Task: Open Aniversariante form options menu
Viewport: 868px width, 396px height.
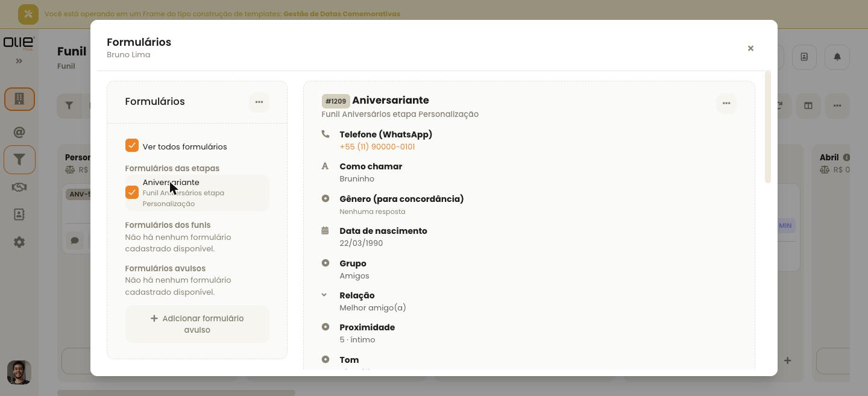Action: pyautogui.click(x=726, y=103)
